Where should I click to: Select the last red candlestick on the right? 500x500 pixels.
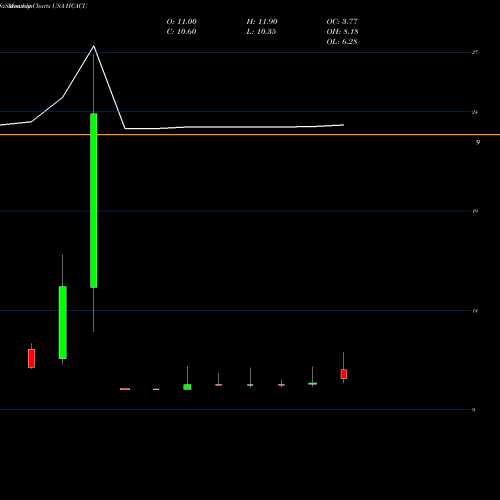pyautogui.click(x=344, y=374)
